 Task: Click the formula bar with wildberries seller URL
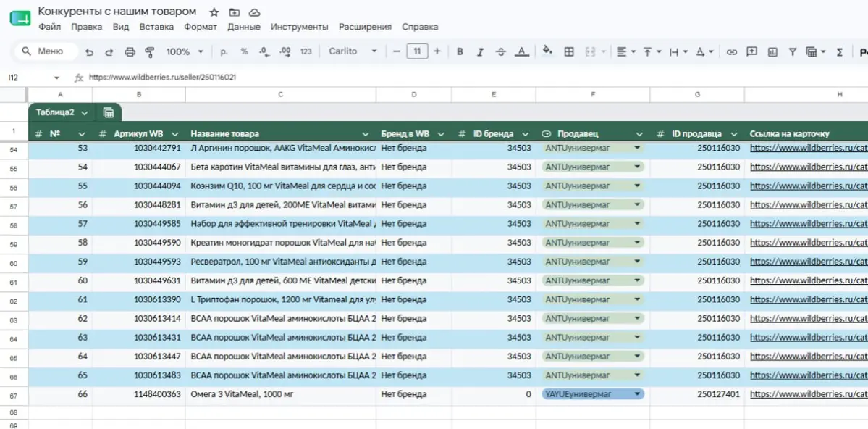(476, 78)
